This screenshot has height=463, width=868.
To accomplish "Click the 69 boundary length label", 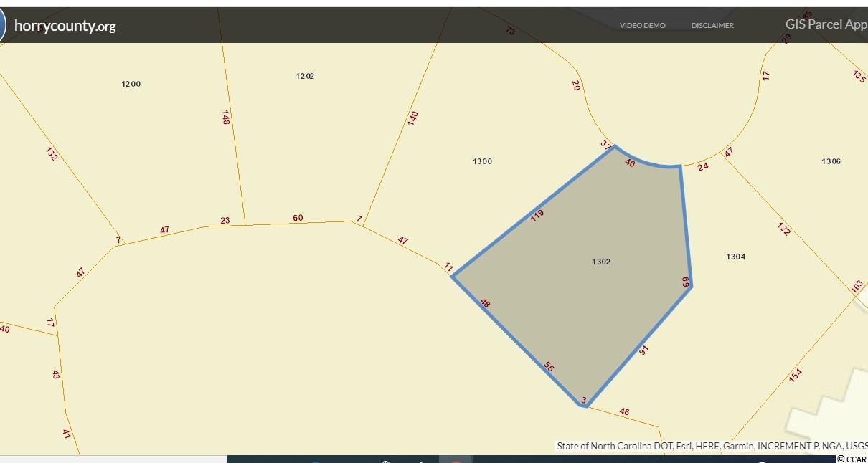I will pyautogui.click(x=685, y=282).
